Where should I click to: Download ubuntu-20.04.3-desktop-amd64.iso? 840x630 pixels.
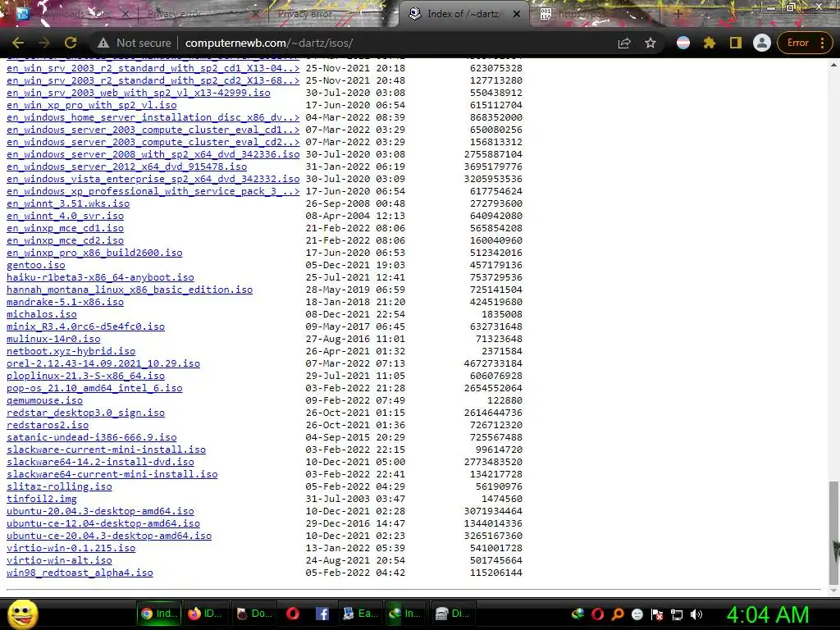click(100, 512)
